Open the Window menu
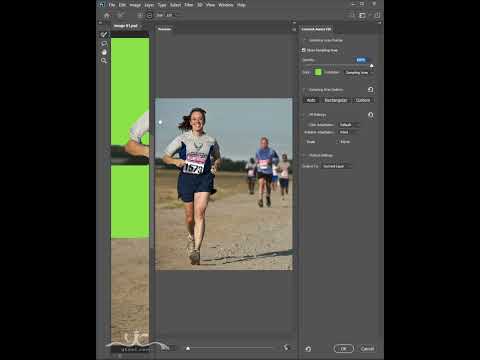This screenshot has height=360, width=480. click(x=226, y=5)
